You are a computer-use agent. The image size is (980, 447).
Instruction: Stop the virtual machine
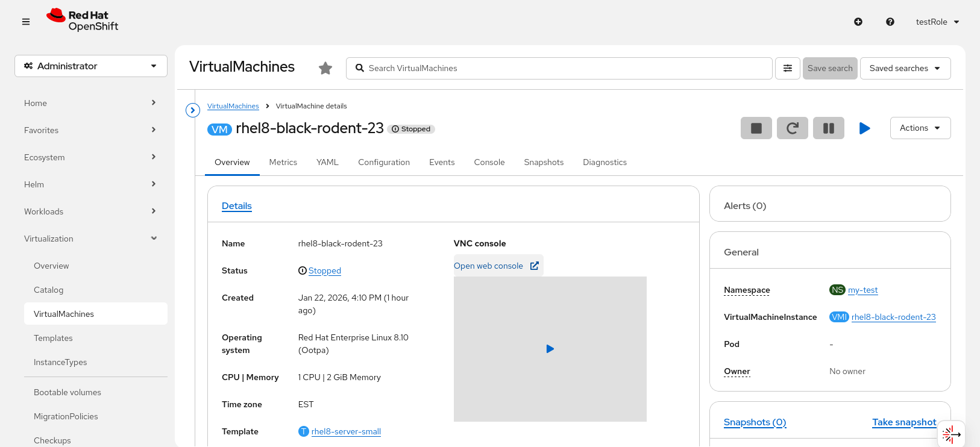tap(756, 128)
